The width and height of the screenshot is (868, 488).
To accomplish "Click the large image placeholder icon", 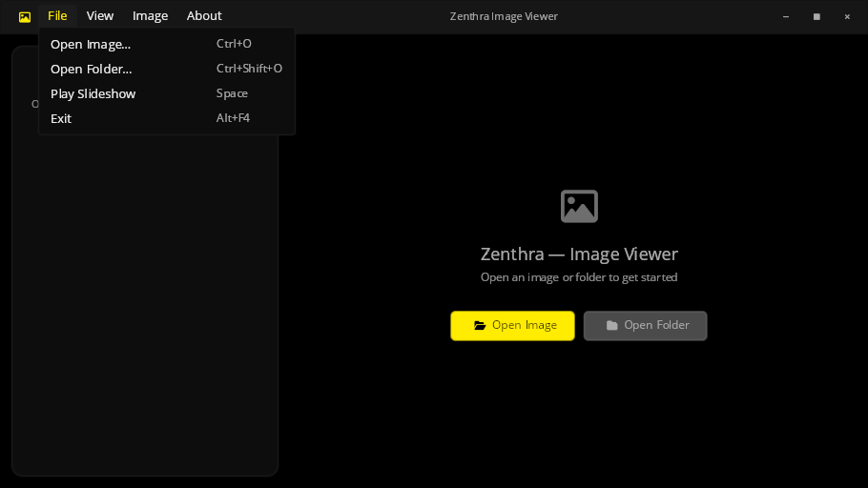I will (579, 206).
